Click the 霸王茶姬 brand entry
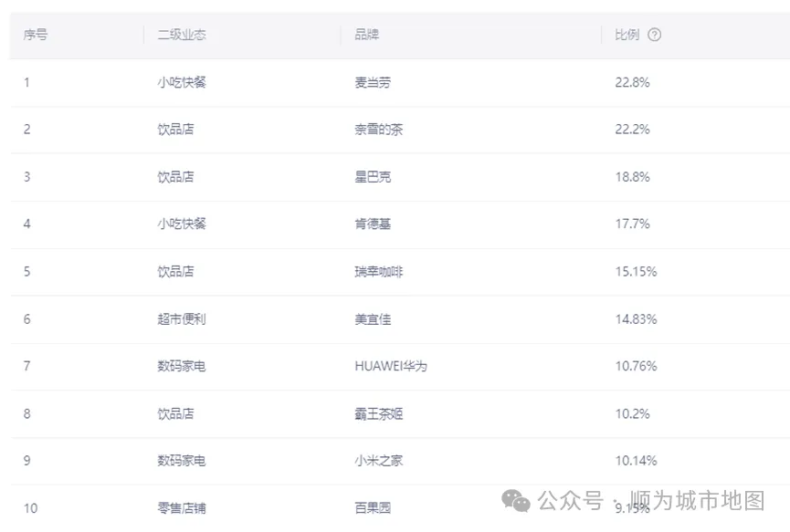 (378, 413)
